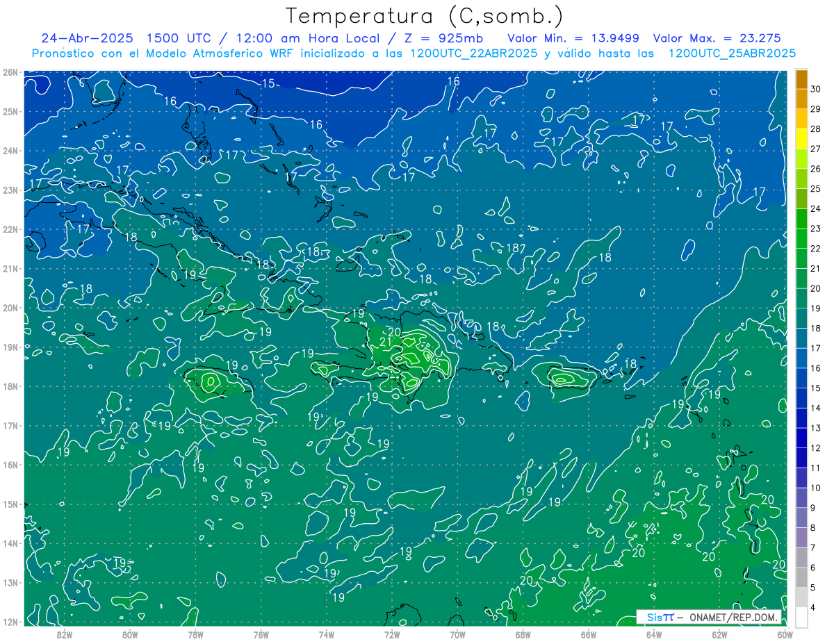Click the yellow colorbar segment between 27 and 28

click(x=801, y=139)
